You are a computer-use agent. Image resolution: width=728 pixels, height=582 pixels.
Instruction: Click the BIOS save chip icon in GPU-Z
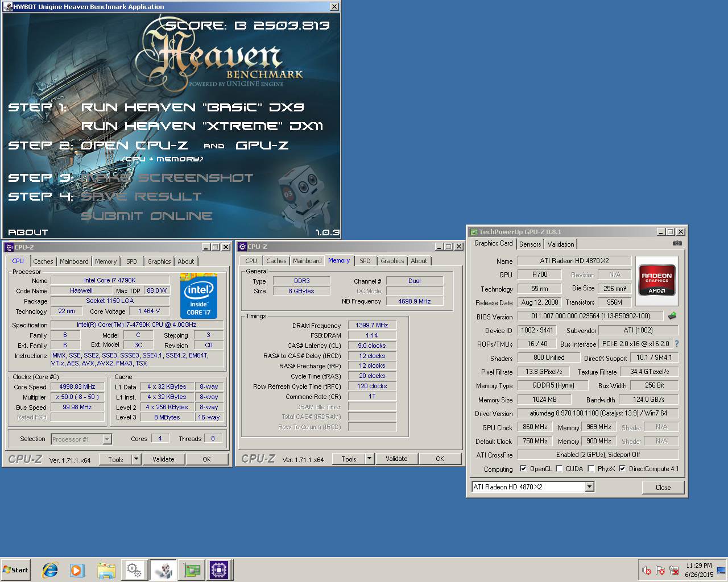point(672,316)
